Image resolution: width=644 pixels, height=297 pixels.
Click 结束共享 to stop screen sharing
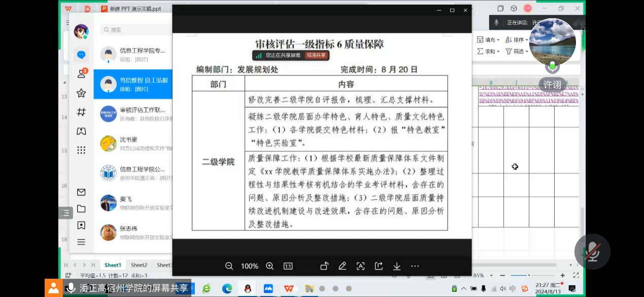[x=316, y=55]
